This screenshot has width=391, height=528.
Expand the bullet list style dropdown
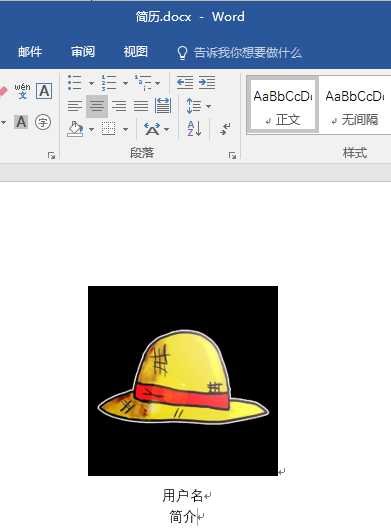click(x=91, y=83)
